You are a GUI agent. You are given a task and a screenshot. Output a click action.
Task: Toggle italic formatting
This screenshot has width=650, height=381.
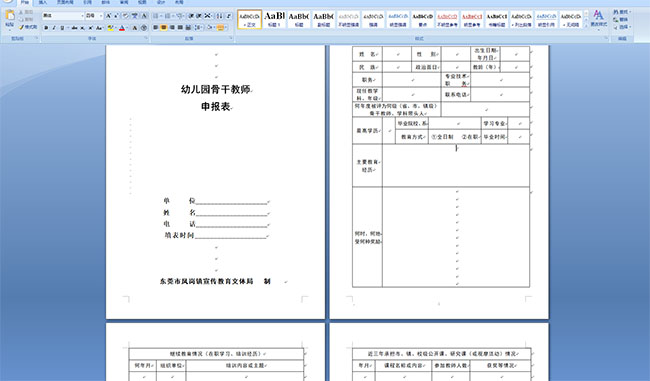[x=54, y=28]
